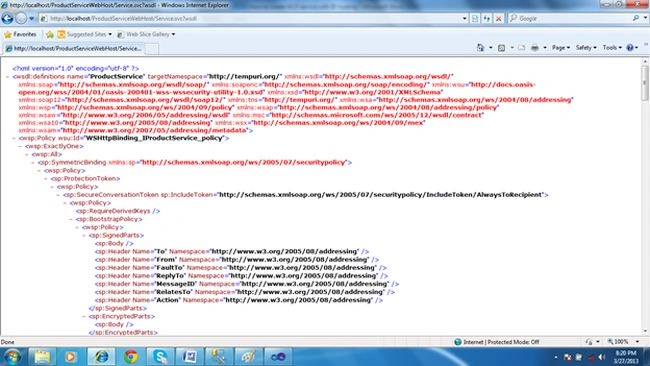Open the search provider dropdown arrow
The width and height of the screenshot is (650, 366).
[645, 18]
